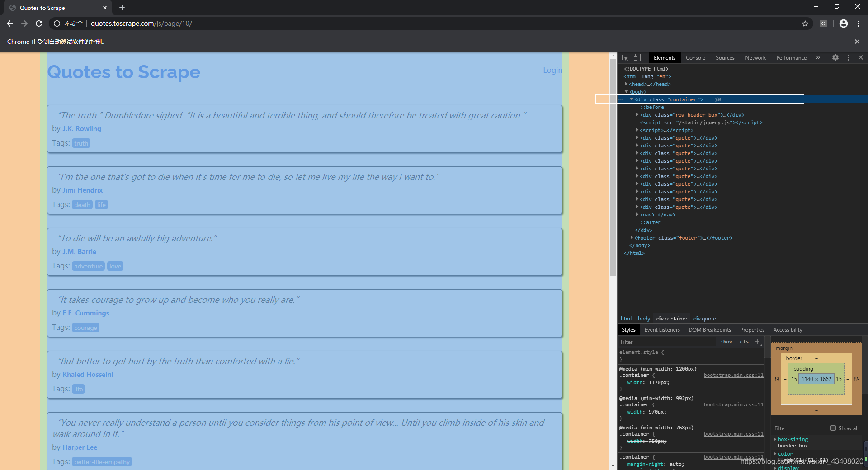Expand the nav element node

point(637,215)
